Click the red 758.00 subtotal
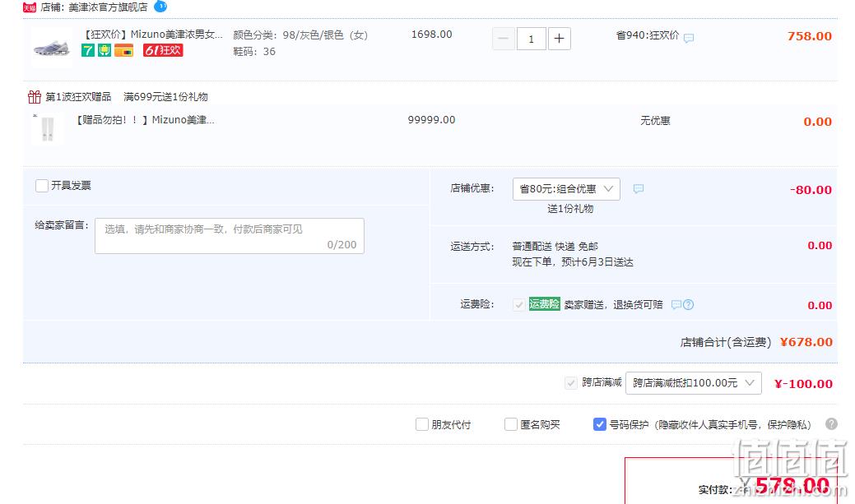 (809, 36)
